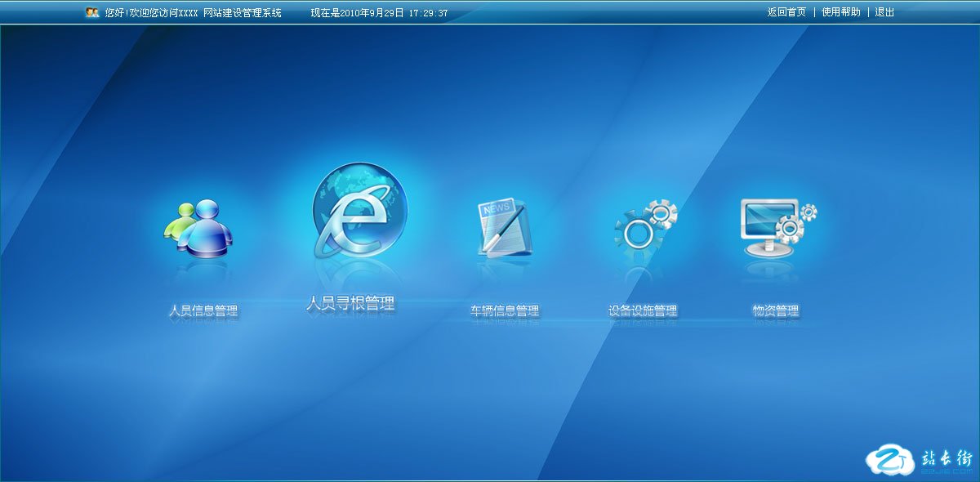Click the 您好!欢迎您访问 greeting text
The height and width of the screenshot is (482, 980).
click(152, 13)
